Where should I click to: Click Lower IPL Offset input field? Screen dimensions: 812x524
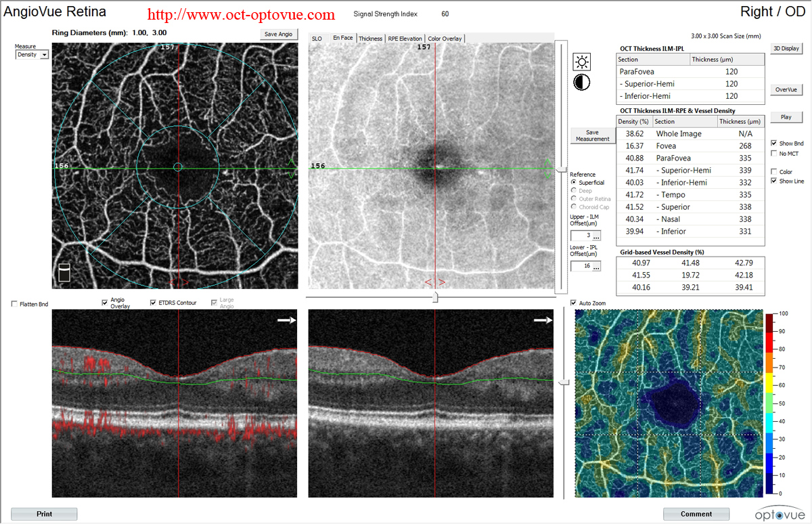pos(581,267)
